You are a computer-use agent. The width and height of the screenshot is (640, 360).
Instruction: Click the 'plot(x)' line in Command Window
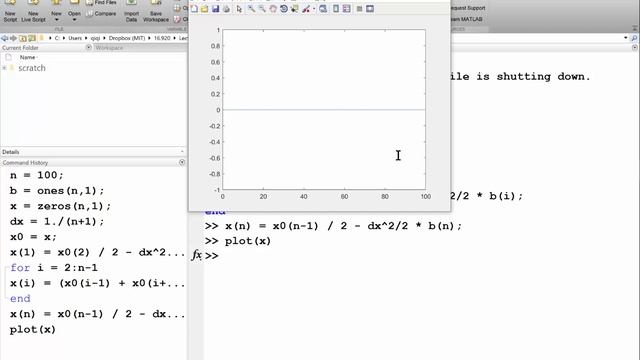248,241
